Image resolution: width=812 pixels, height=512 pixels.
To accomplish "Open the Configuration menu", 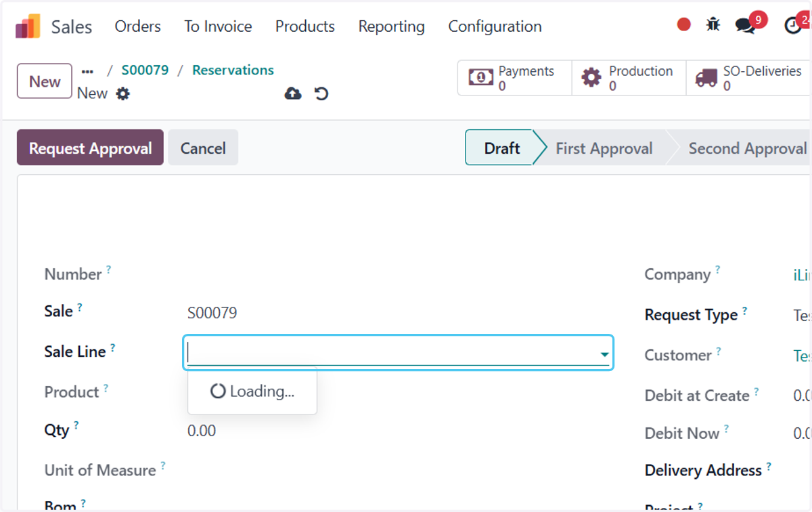I will [495, 26].
